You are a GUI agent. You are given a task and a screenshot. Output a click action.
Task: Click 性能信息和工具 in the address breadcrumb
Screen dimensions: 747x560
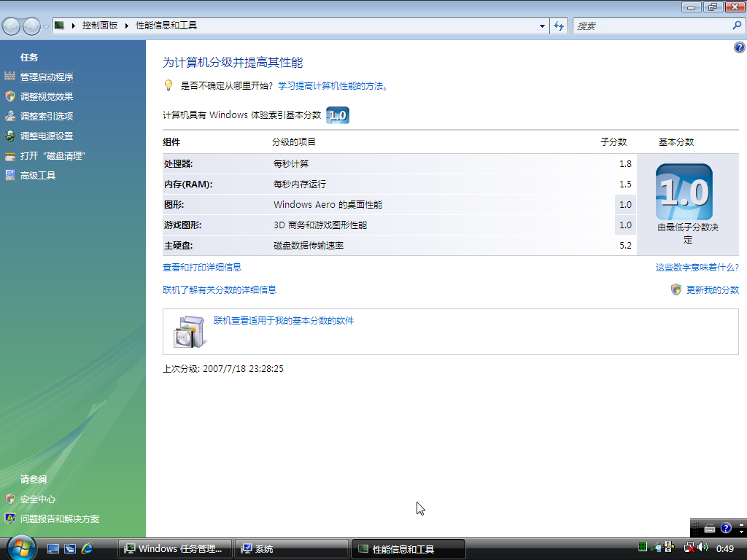[x=166, y=26]
